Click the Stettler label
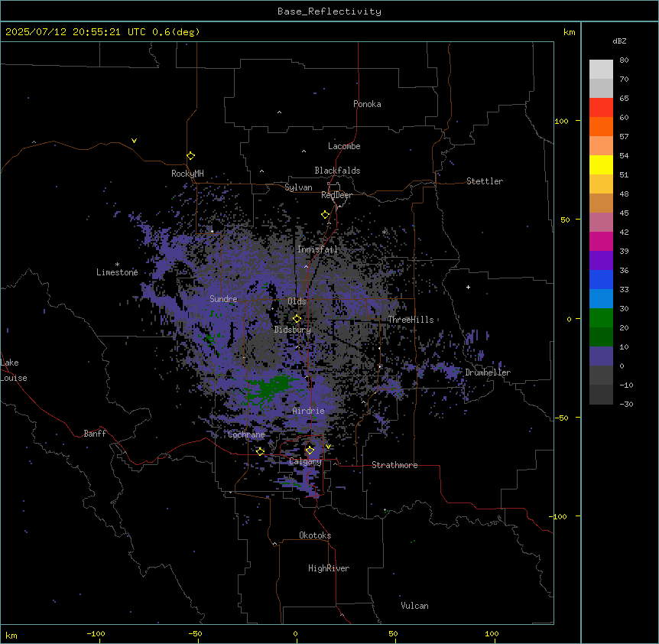 click(x=485, y=181)
